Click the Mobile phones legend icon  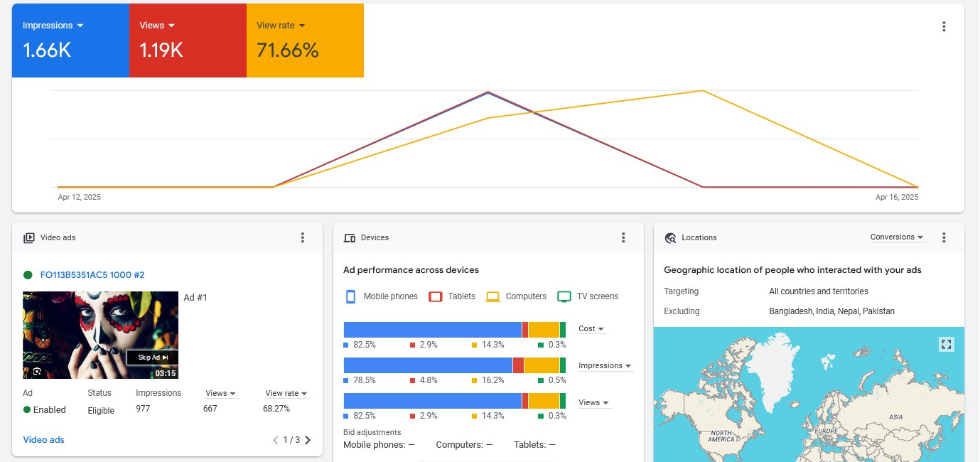pyautogui.click(x=350, y=296)
